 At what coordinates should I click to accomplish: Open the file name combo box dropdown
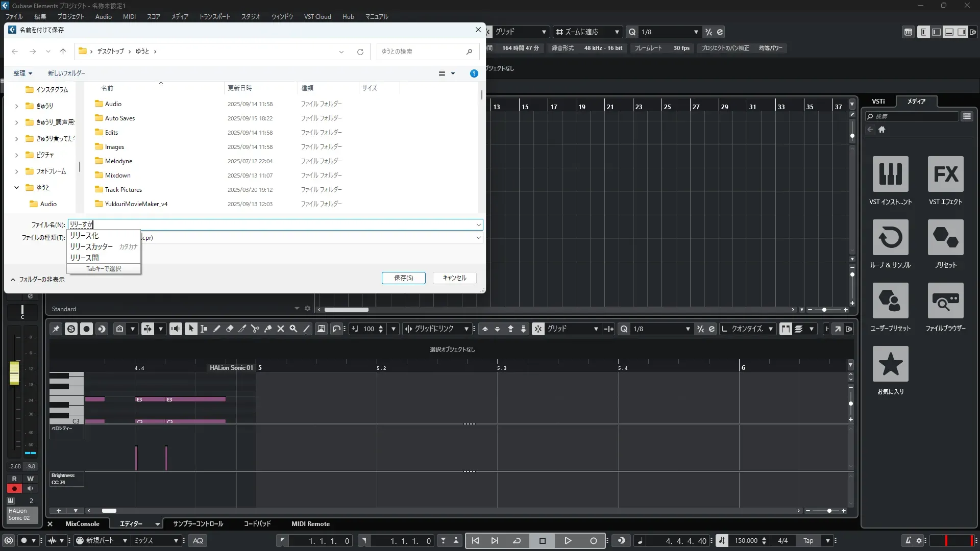point(478,225)
